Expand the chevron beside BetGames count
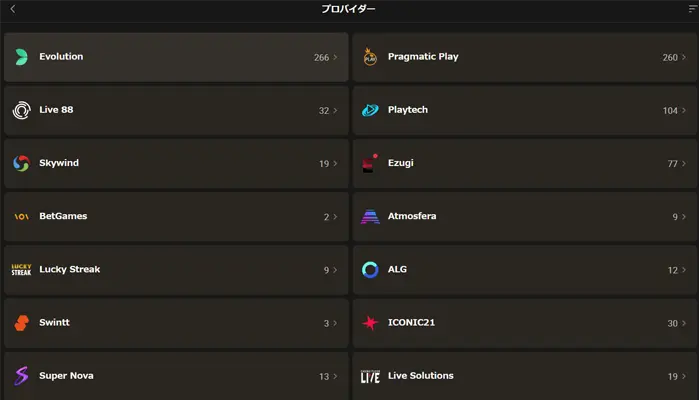Viewport: 700px width, 400px height. click(335, 217)
